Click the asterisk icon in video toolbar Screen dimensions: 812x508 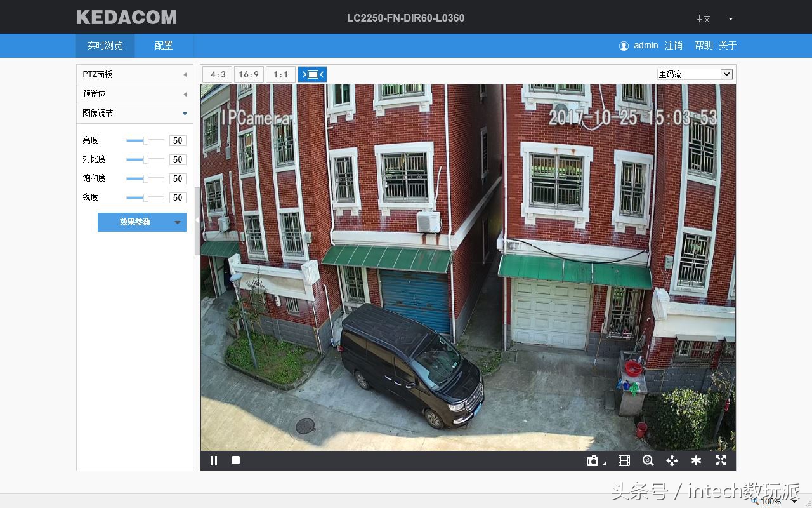point(696,461)
